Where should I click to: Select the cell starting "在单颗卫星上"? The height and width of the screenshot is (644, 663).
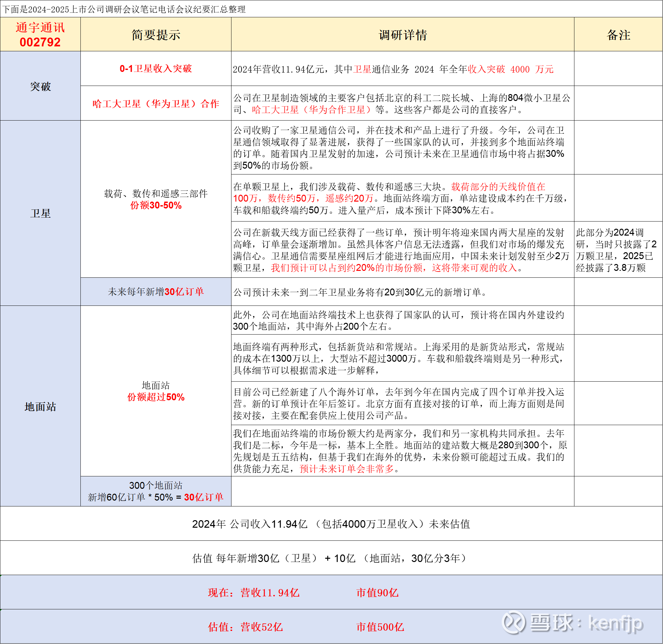coord(403,198)
